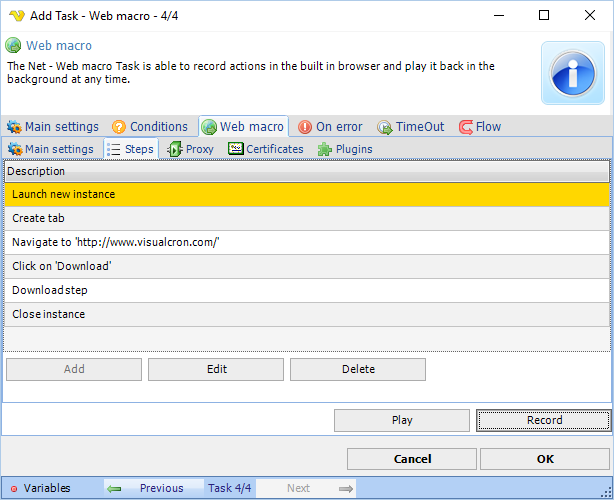Click the Cancel button
Image resolution: width=614 pixels, height=500 pixels.
[x=412, y=459]
